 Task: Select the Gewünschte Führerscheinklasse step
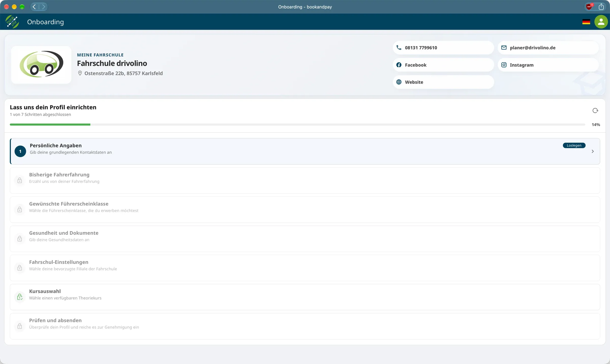pos(305,210)
